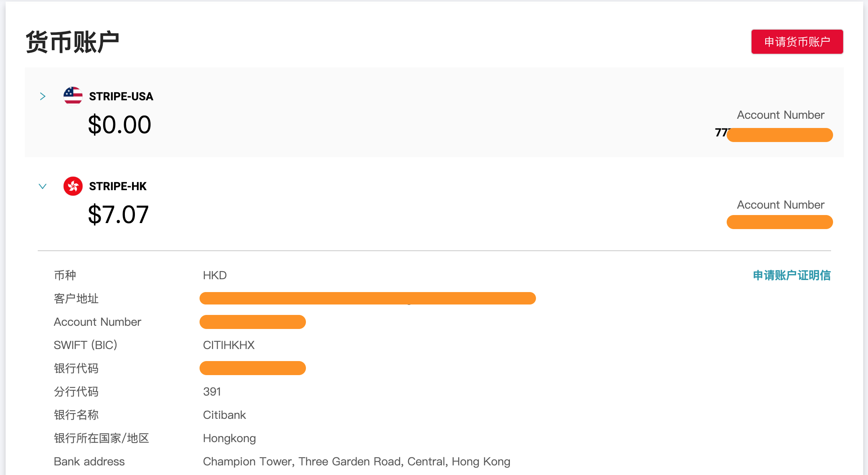Click the US flag icon

(73, 96)
